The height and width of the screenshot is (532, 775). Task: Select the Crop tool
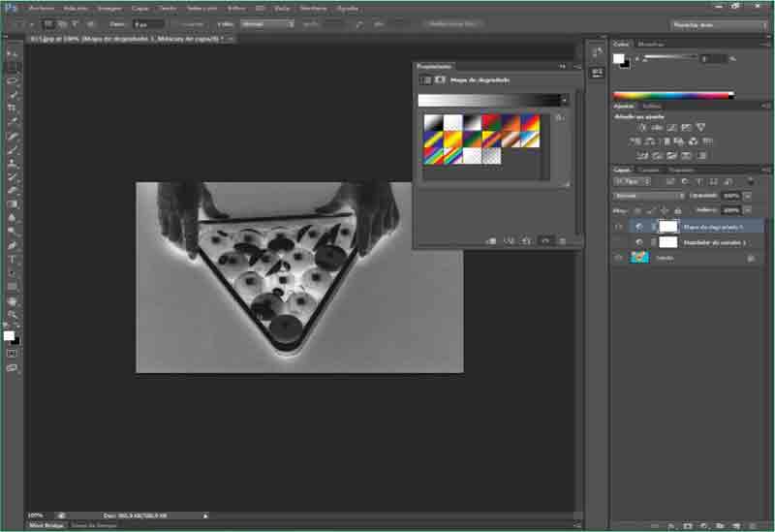click(13, 109)
